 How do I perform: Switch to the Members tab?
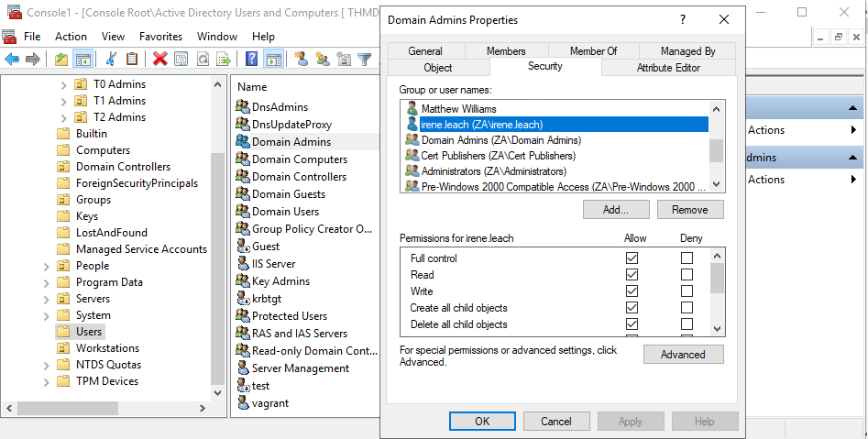pos(506,51)
